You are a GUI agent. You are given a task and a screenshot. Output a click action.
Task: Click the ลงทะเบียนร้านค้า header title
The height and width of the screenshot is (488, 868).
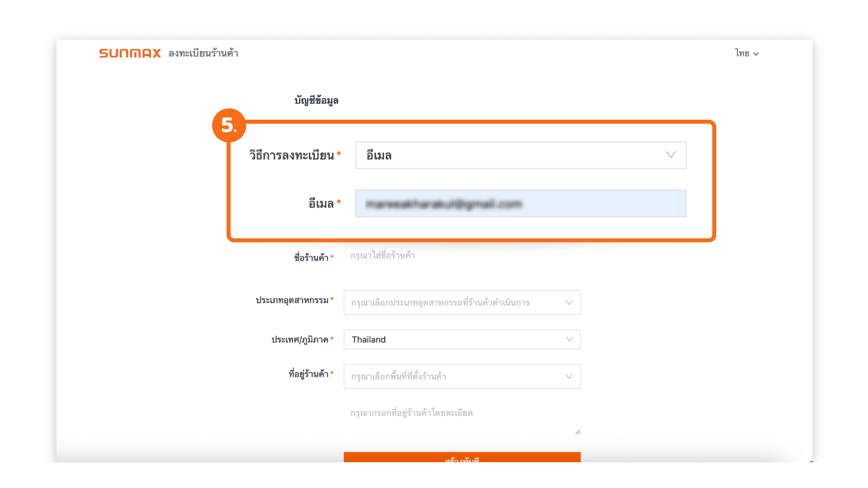(x=203, y=53)
